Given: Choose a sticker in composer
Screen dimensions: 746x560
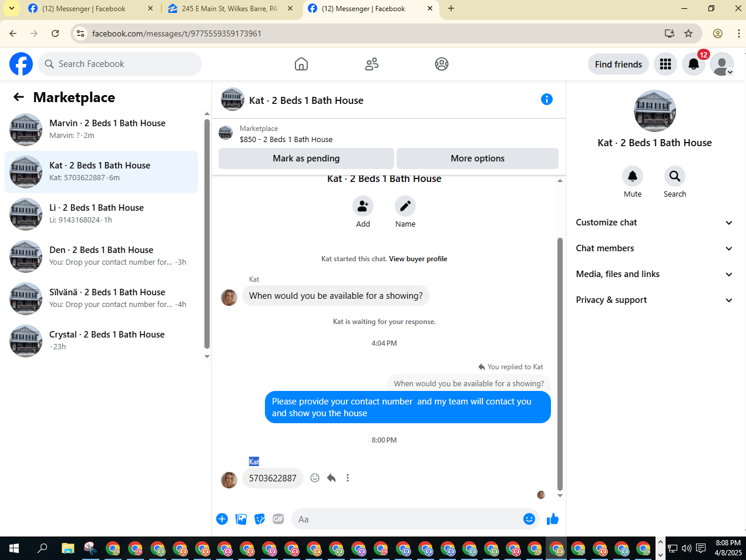Looking at the screenshot, I should 260,519.
